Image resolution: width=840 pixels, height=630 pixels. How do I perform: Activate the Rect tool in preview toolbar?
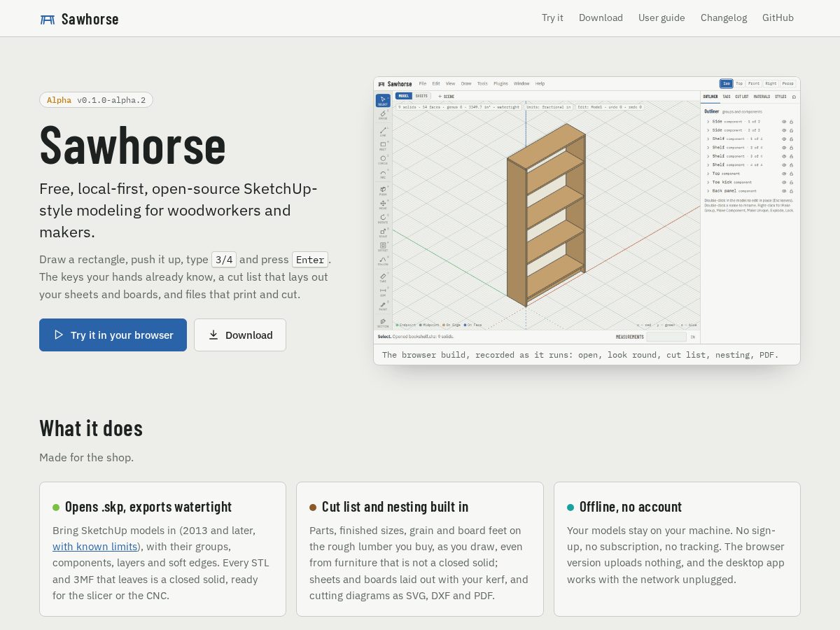coord(383,146)
